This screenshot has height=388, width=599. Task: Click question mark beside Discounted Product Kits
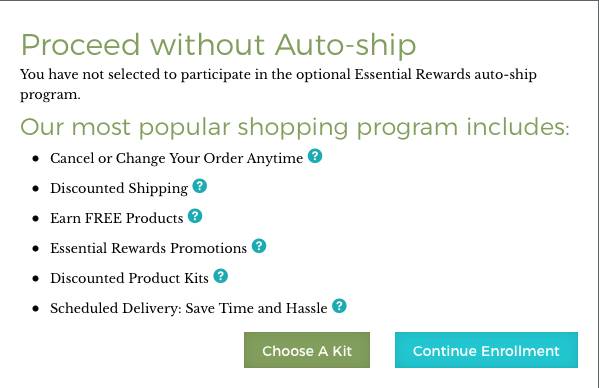pyautogui.click(x=220, y=276)
